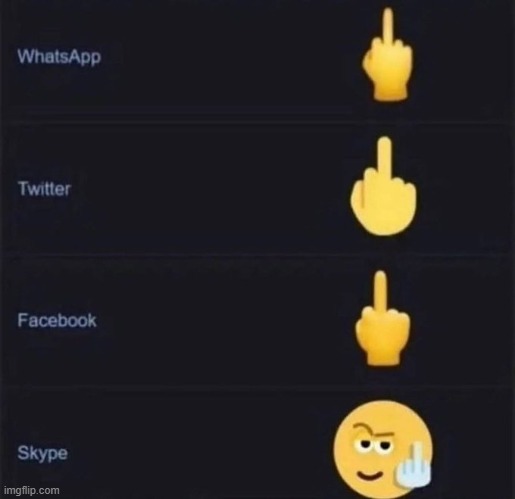Click the WhatsApp label text
515x499 pixels.
[x=59, y=56]
